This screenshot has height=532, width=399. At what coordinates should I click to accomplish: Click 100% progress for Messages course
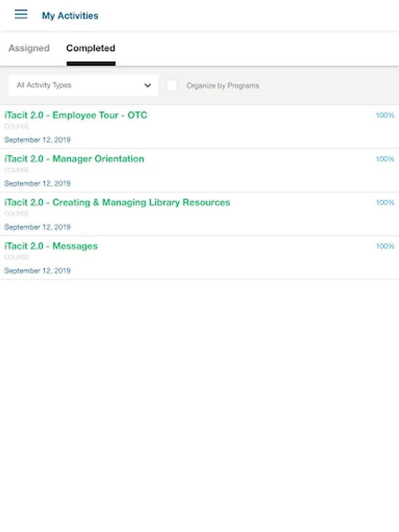[x=385, y=246]
